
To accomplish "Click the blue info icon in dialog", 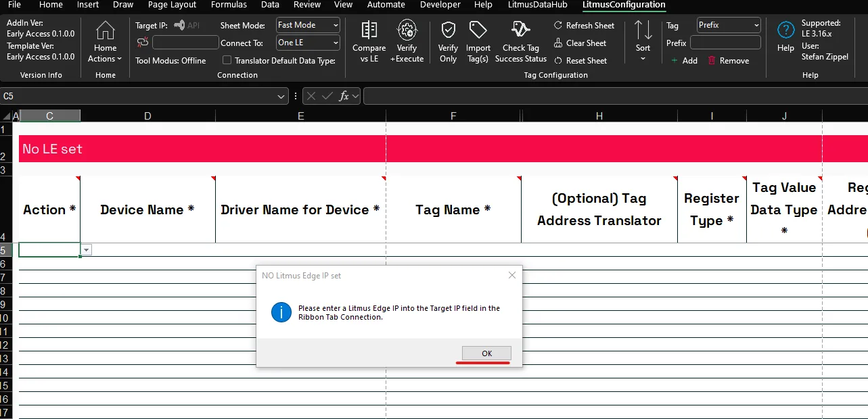I will (x=281, y=312).
